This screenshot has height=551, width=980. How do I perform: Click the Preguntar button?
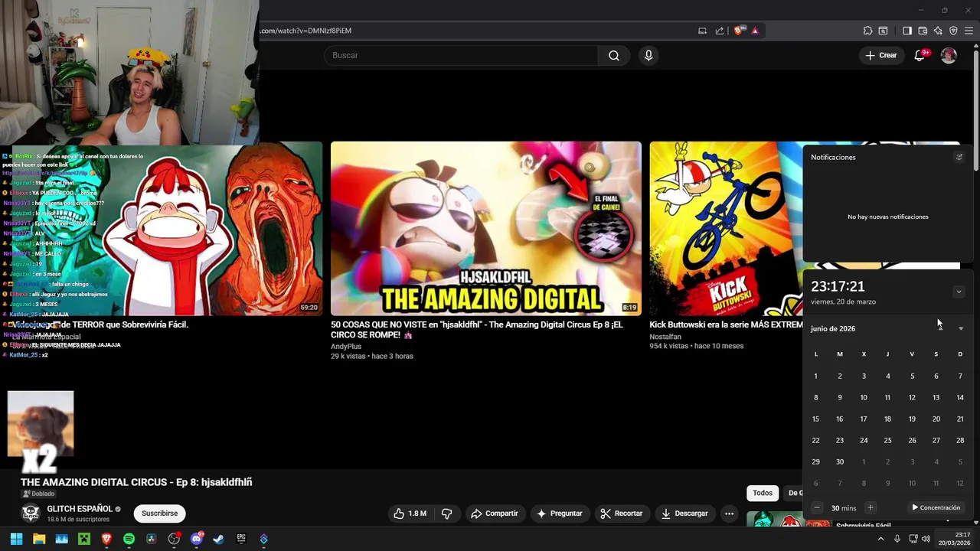[x=560, y=514]
